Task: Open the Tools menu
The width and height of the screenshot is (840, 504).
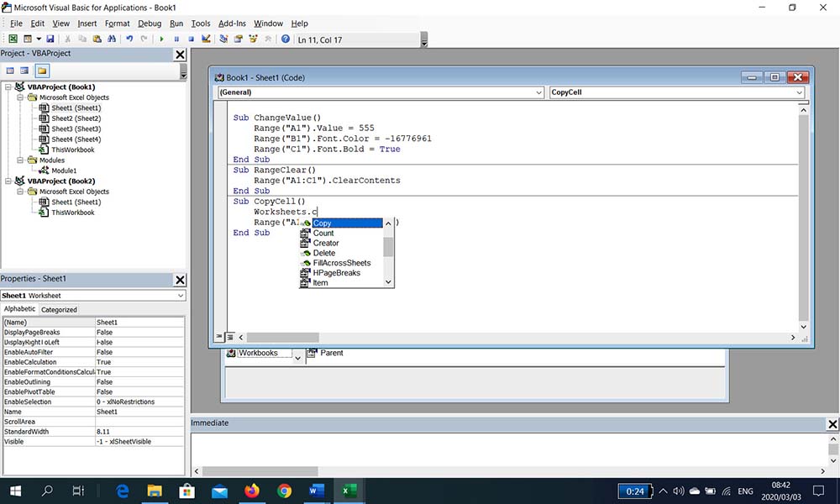Action: click(x=201, y=24)
